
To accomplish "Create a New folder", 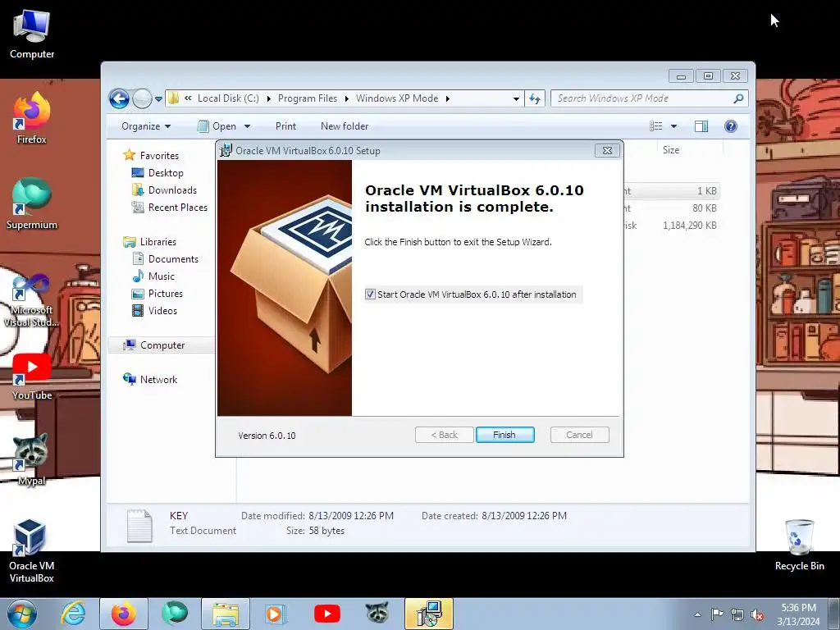I will pos(345,126).
